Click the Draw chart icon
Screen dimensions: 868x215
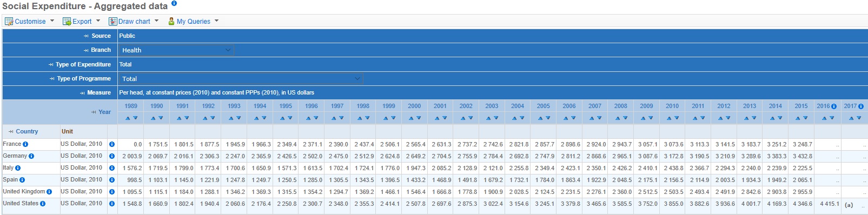(x=113, y=22)
